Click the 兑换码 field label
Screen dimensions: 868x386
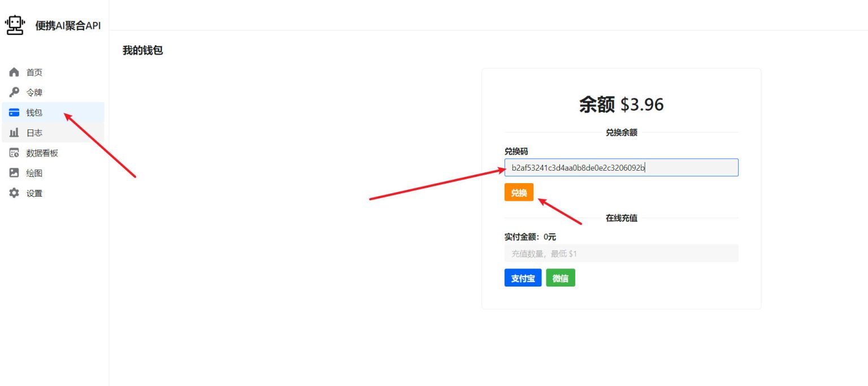(x=516, y=151)
